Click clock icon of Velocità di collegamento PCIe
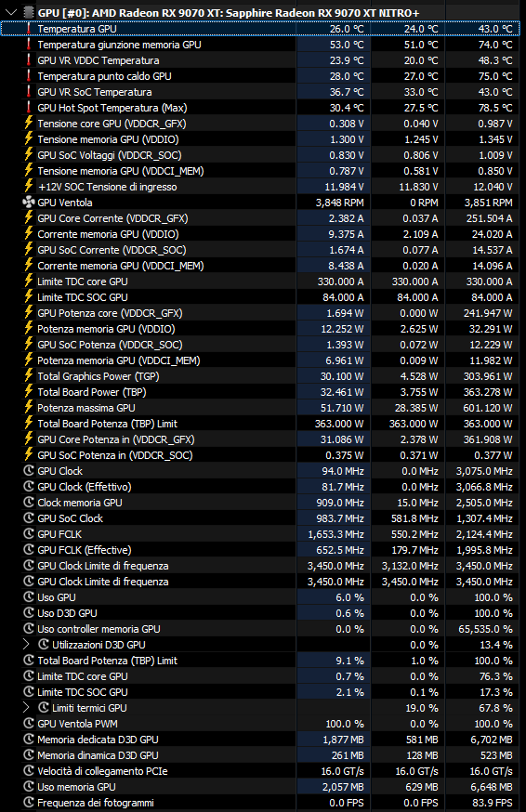 pos(29,771)
